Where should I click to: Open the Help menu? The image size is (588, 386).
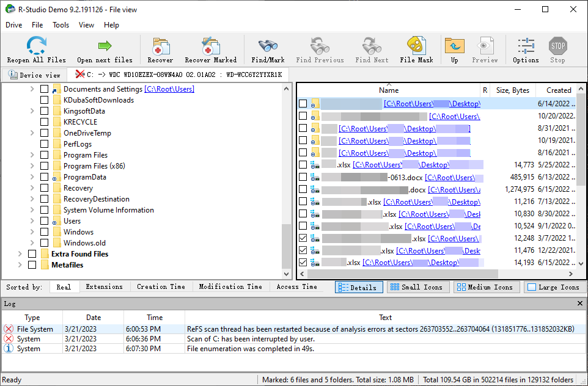pyautogui.click(x=111, y=25)
